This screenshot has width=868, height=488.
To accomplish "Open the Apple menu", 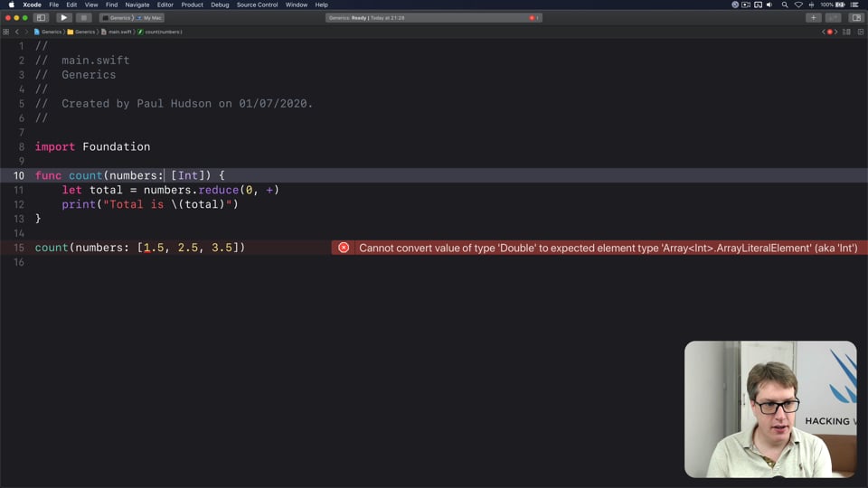I will pos(11,5).
